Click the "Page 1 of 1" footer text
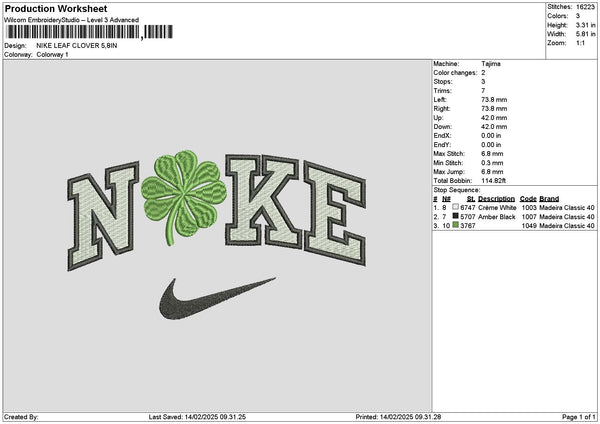Viewport: 600px width, 424px height. 579,417
